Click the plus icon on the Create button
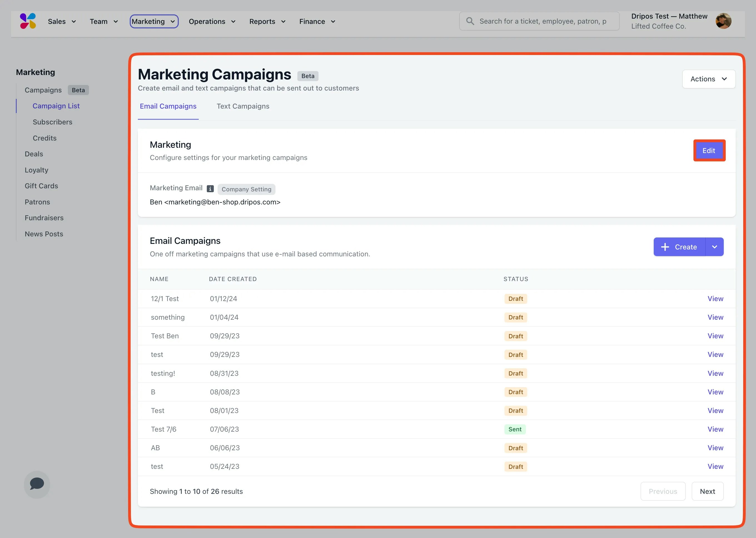The width and height of the screenshot is (756, 538). pyautogui.click(x=665, y=247)
